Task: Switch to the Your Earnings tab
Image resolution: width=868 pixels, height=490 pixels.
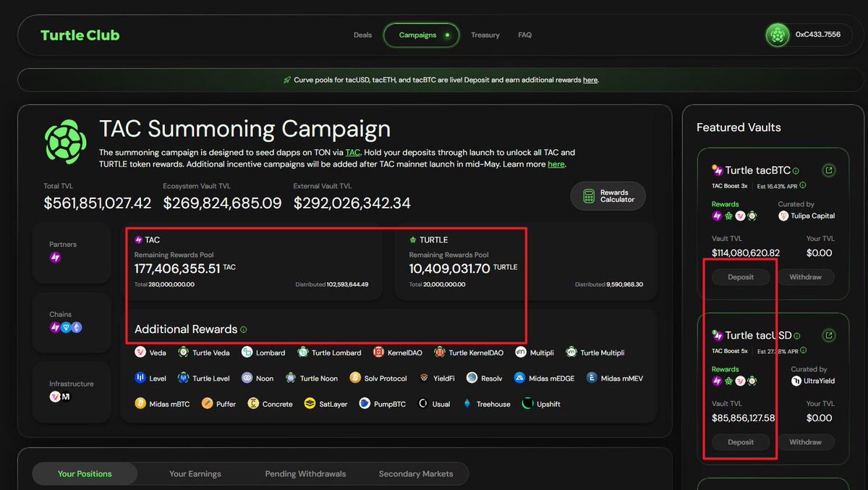Action: click(195, 474)
